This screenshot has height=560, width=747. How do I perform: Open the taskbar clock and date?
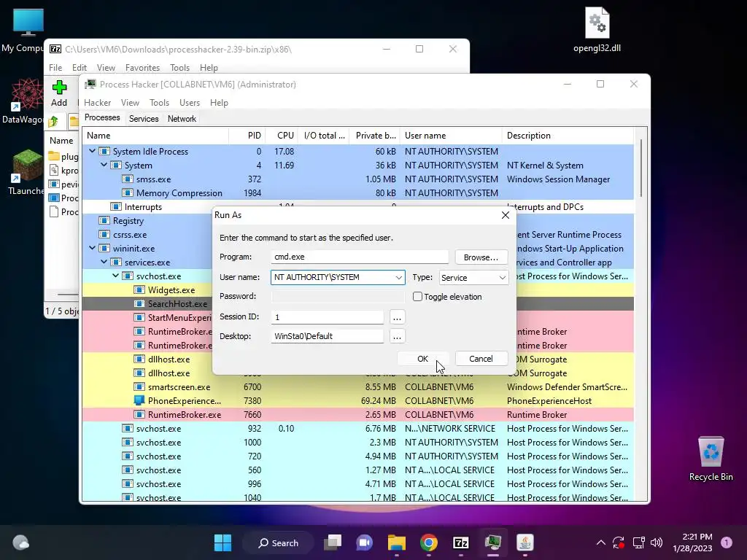coord(692,542)
